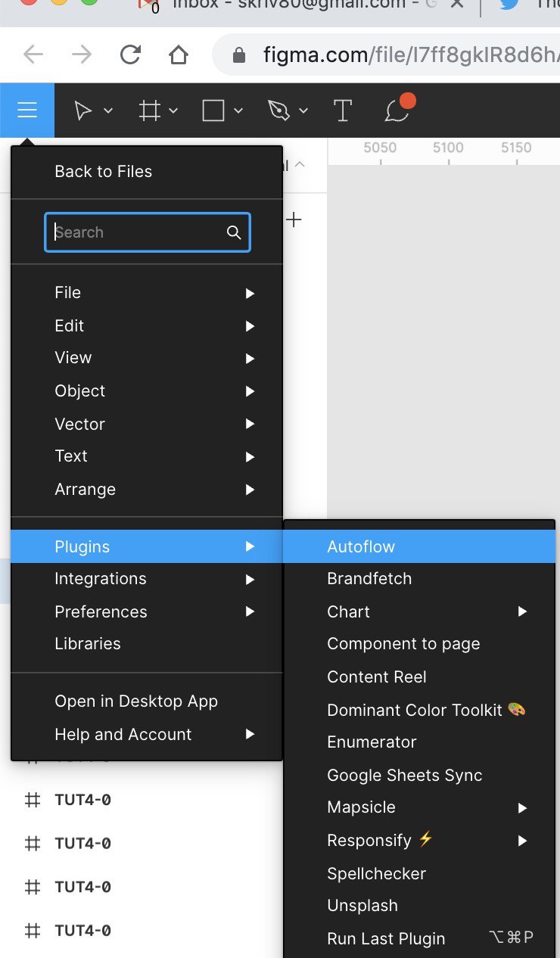Choose Open in Desktop App
Image resolution: width=560 pixels, height=958 pixels.
point(147,701)
